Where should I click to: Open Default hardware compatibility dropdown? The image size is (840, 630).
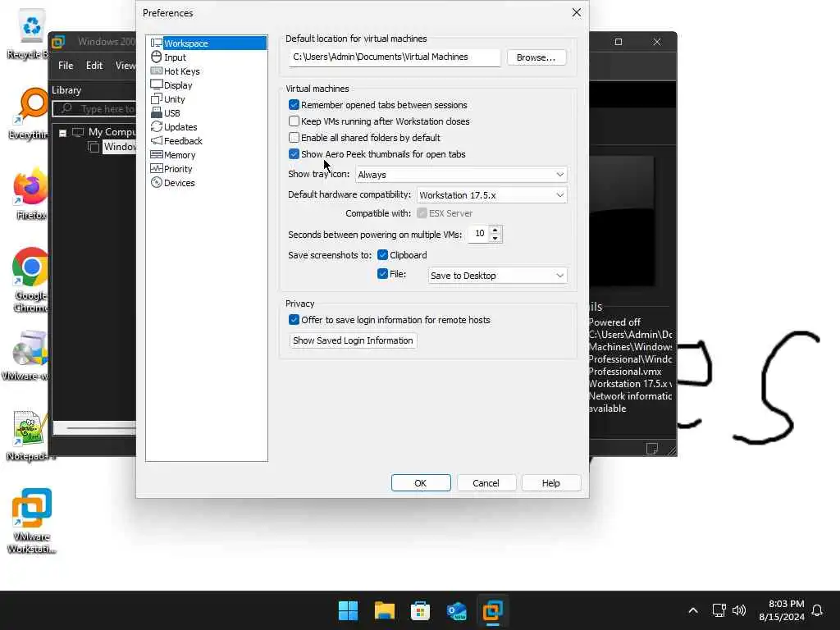pos(492,195)
